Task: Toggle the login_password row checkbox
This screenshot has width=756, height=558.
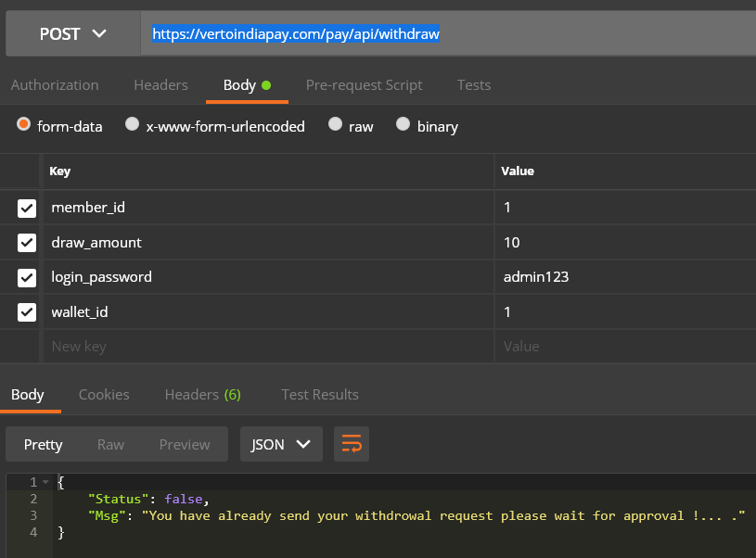Action: [x=27, y=277]
